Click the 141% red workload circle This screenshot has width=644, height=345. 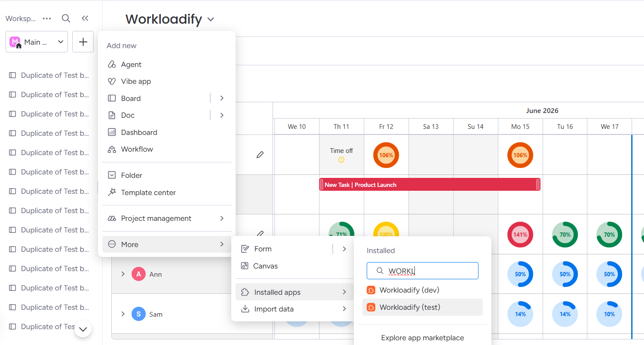tap(520, 235)
